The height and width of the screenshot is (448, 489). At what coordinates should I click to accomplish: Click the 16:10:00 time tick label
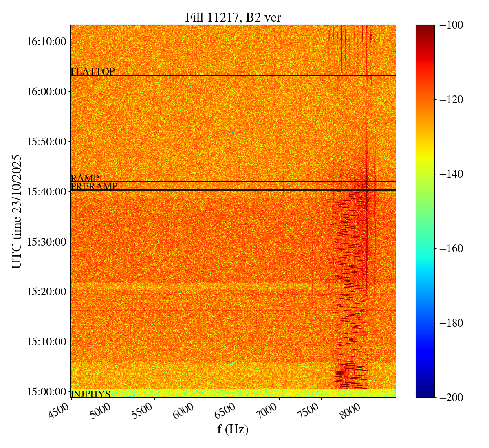click(46, 42)
